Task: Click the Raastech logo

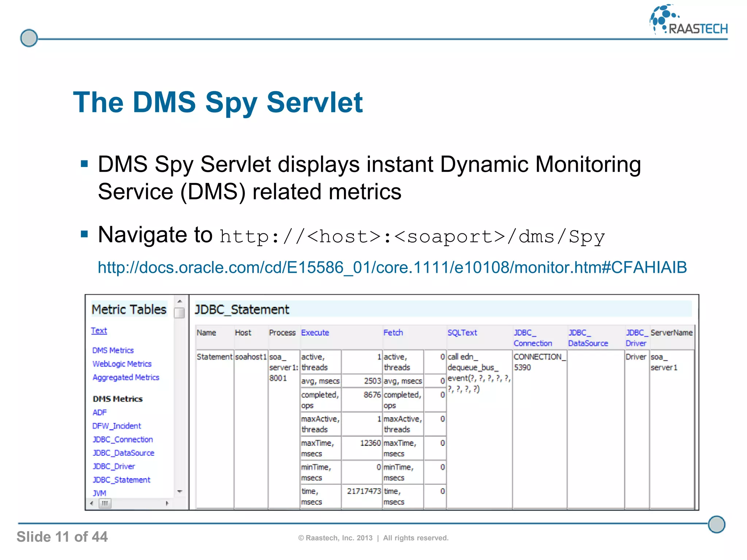Action: point(689,20)
